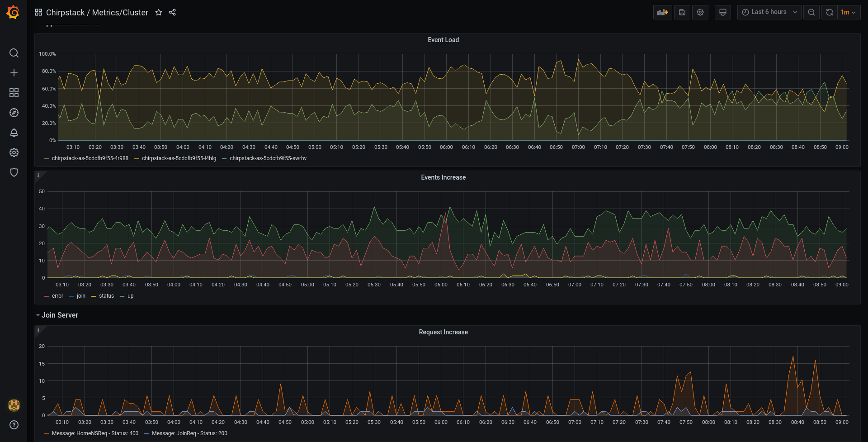Open the 1m refresh interval dropdown
This screenshot has width=868, height=442.
849,12
